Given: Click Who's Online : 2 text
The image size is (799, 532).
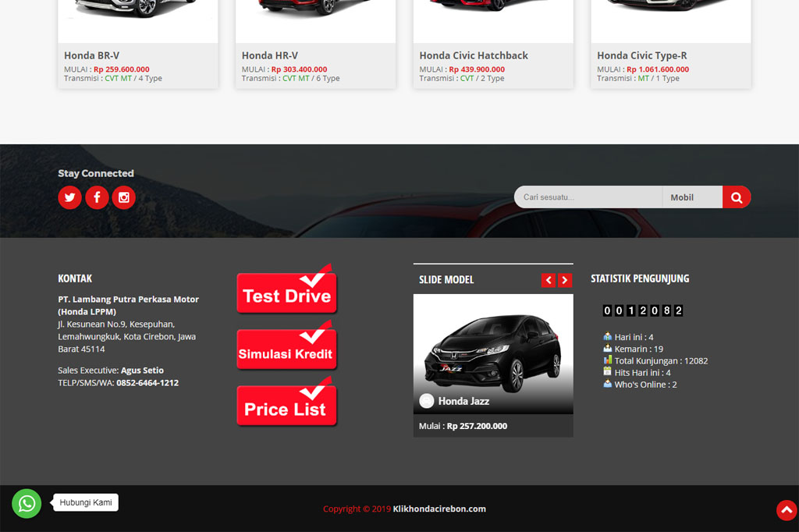Looking at the screenshot, I should tap(645, 385).
